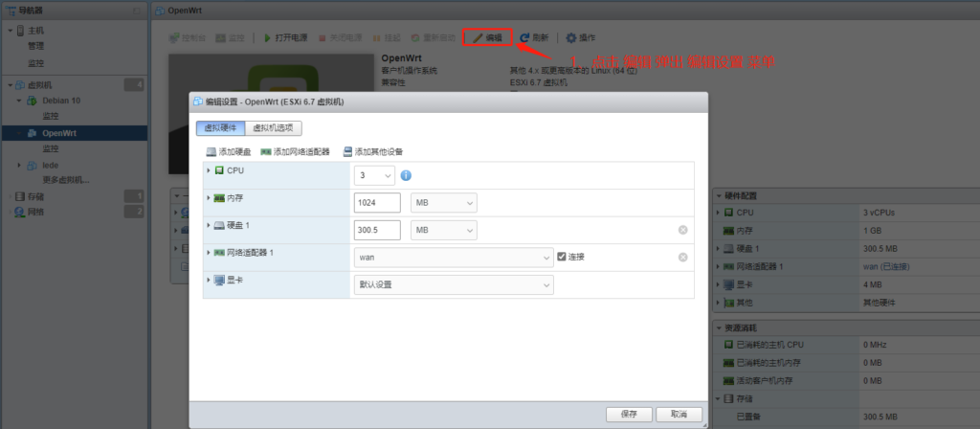Click the 刷新 refresh icon

pyautogui.click(x=525, y=37)
